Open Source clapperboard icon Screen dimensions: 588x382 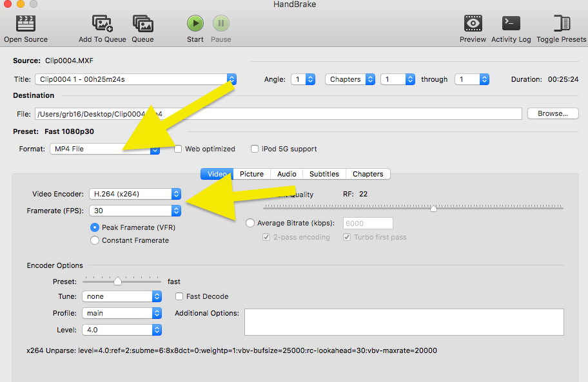tap(26, 24)
